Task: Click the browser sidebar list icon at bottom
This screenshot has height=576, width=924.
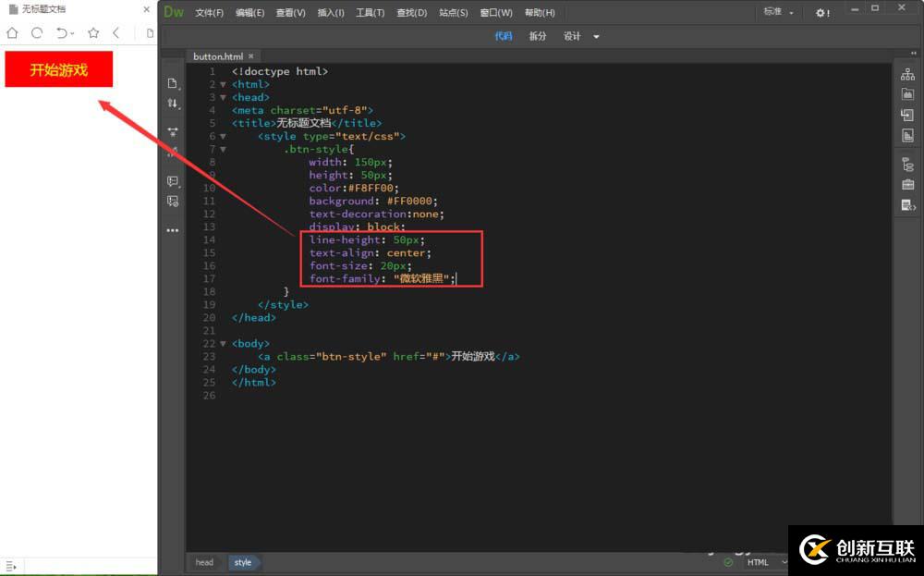Action: click(x=10, y=567)
